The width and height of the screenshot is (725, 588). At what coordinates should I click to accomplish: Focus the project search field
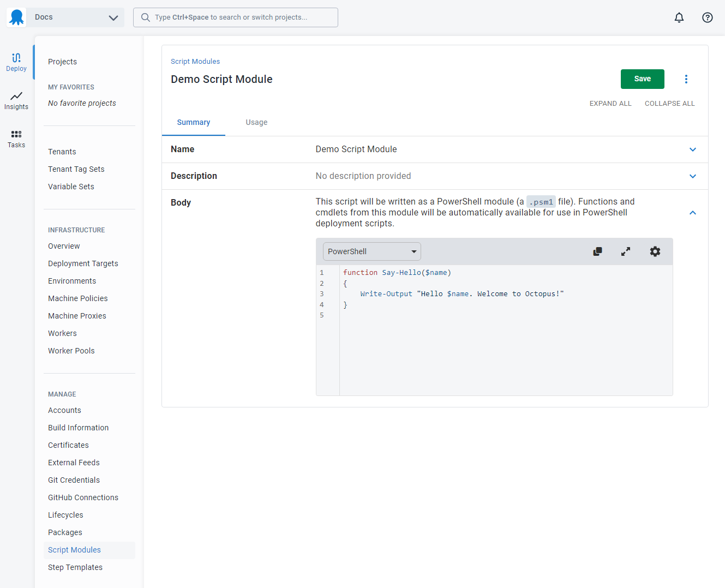point(236,17)
